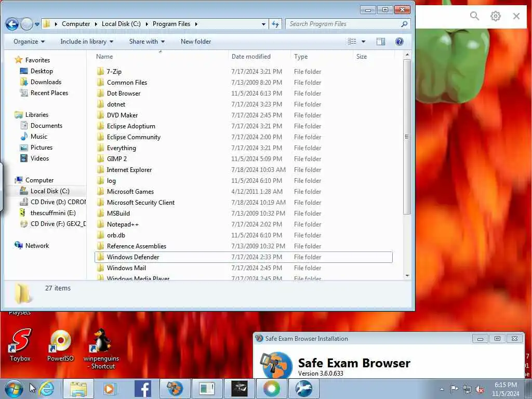The width and height of the screenshot is (532, 399).
Task: Open the Toybox desktop shortcut
Action: pyautogui.click(x=20, y=345)
